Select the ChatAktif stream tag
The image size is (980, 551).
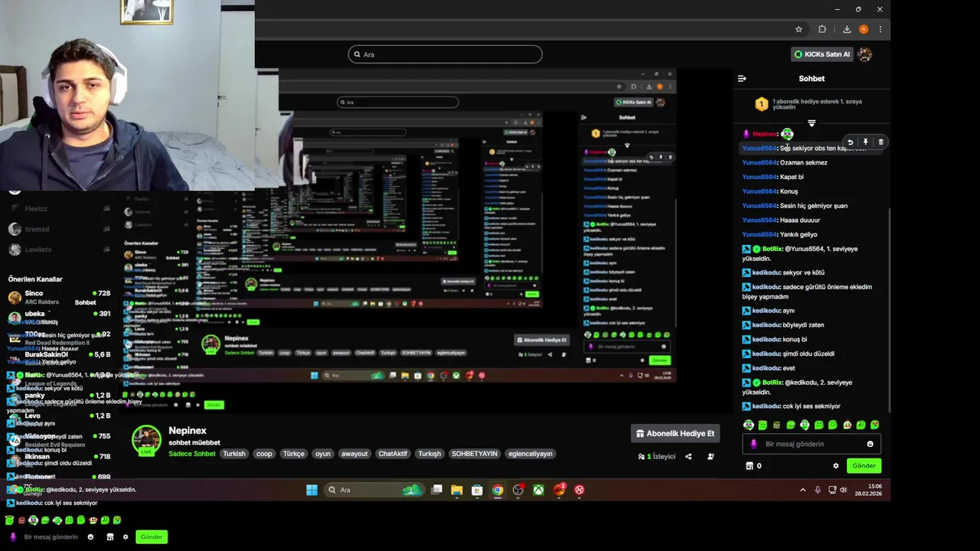393,454
